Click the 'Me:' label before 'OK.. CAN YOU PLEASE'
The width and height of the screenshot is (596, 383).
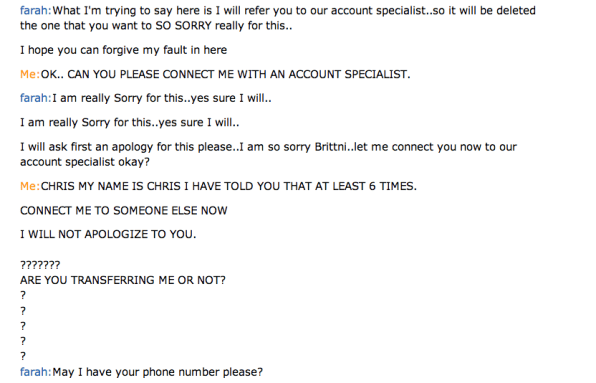click(x=30, y=74)
